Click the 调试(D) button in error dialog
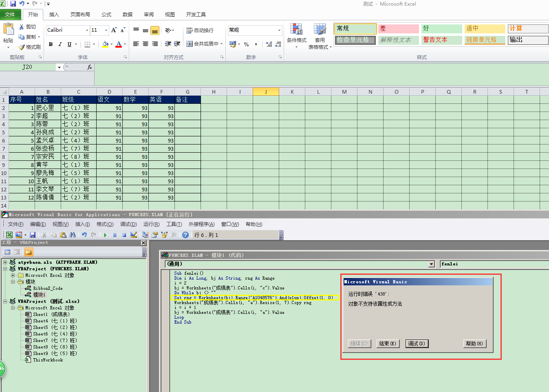The image size is (549, 392). point(417,344)
